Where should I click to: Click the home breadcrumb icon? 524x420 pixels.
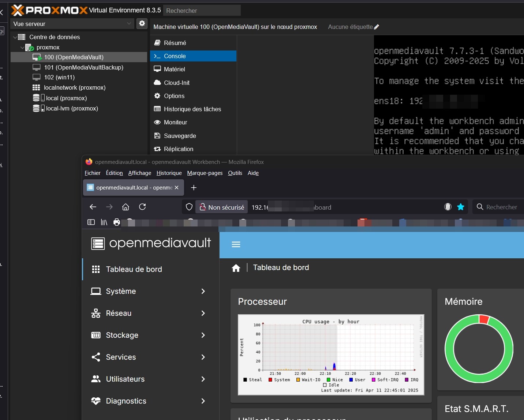[236, 268]
